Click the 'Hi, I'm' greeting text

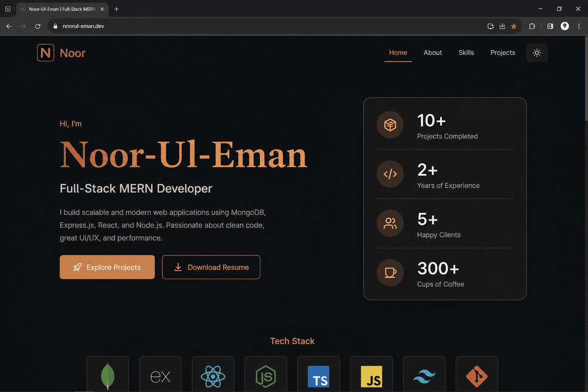click(70, 124)
